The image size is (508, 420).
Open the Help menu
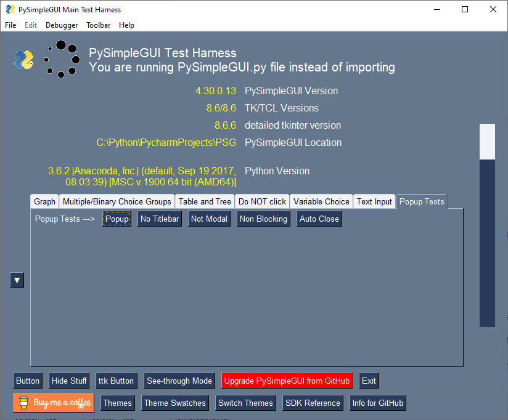(x=126, y=25)
